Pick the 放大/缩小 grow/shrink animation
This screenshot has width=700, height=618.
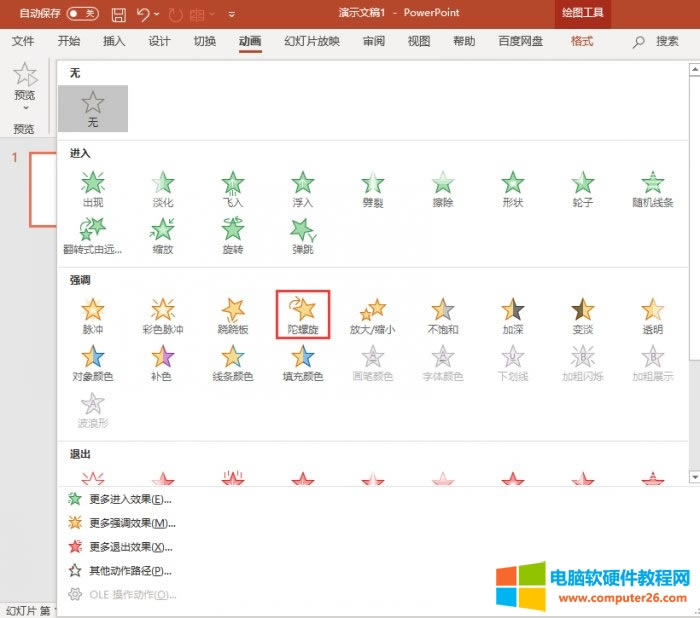click(372, 316)
